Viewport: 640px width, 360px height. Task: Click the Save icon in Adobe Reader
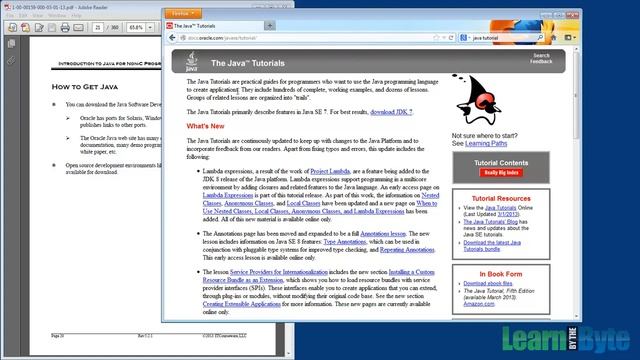click(52, 27)
